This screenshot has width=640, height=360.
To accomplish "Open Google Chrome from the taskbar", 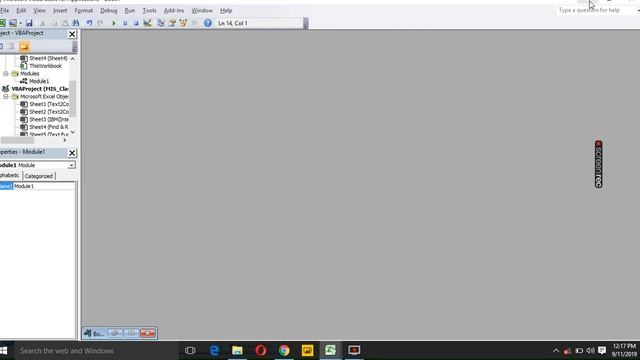I will (284, 351).
